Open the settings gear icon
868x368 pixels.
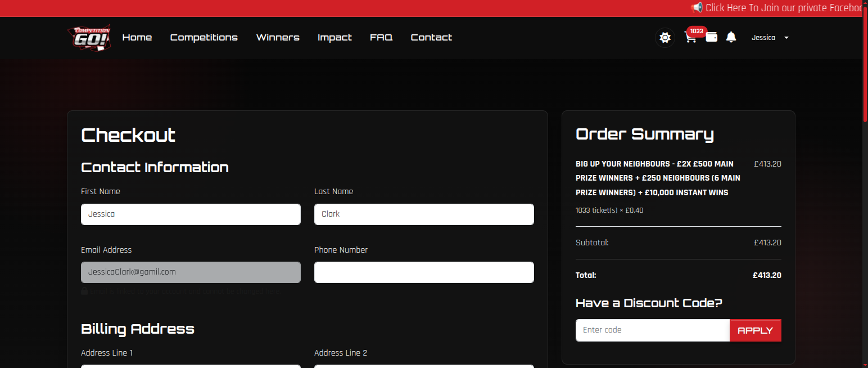(x=665, y=38)
